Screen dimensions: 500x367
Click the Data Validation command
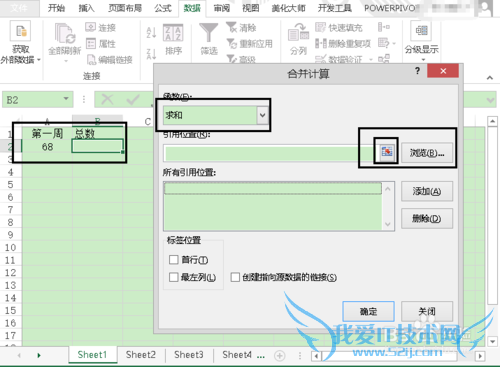[339, 59]
